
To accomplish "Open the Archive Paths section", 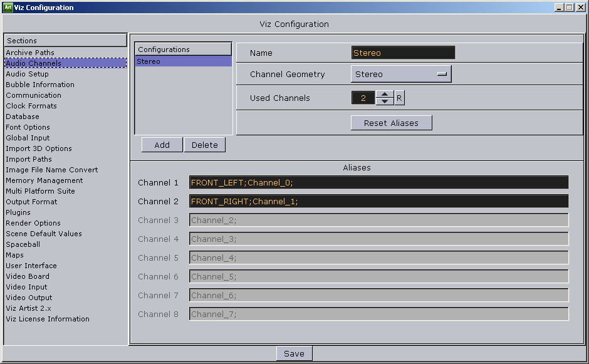I will click(29, 52).
